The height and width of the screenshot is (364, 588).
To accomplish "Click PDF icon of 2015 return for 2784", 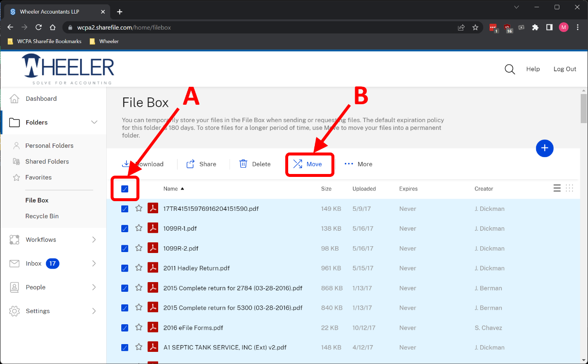I will [153, 287].
